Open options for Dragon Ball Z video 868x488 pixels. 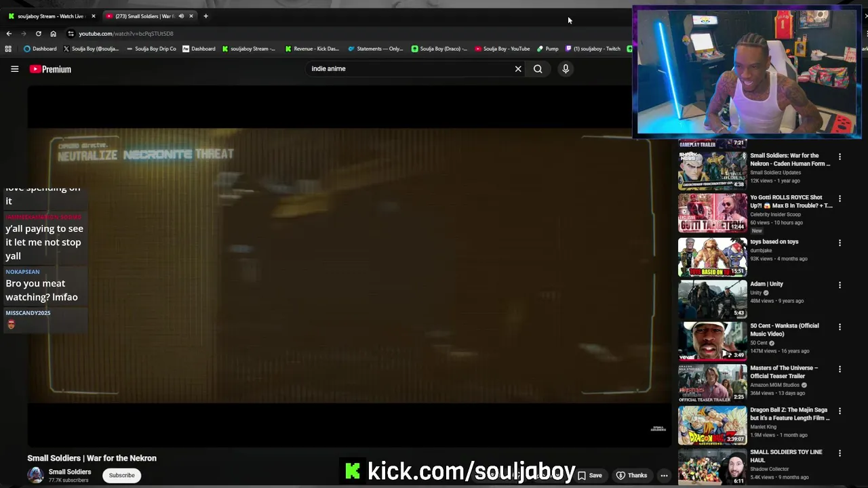pos(840,411)
